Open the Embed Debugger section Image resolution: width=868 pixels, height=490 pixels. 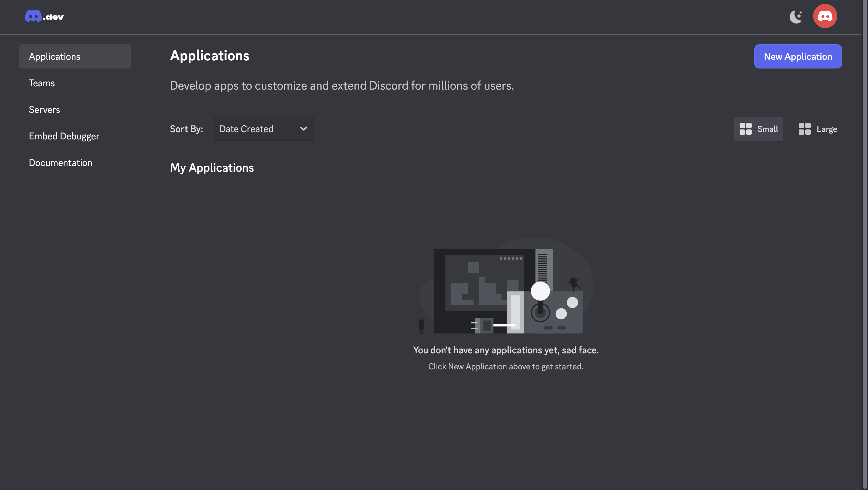(64, 136)
